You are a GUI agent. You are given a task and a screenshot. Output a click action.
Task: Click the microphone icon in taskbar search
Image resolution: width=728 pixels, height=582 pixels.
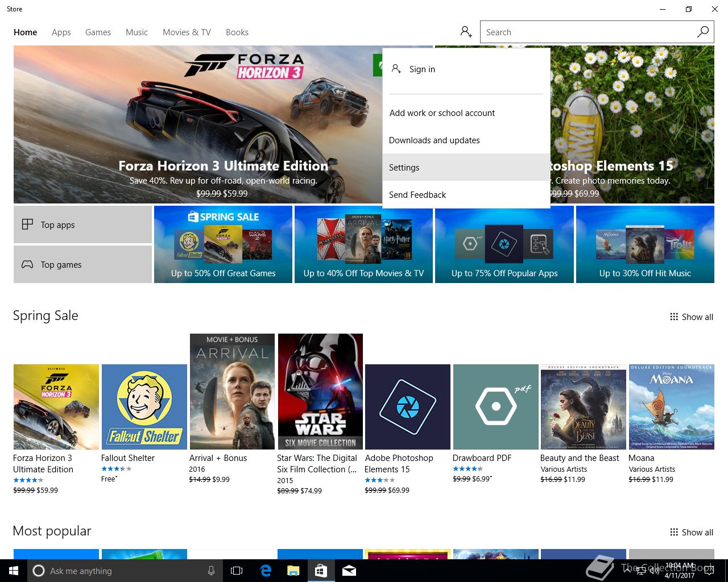[x=211, y=571]
